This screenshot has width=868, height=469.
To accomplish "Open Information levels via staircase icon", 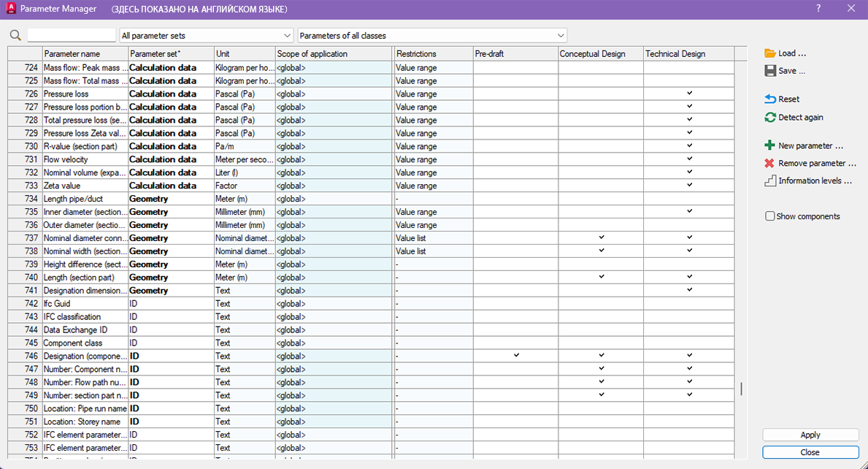I will click(x=769, y=181).
